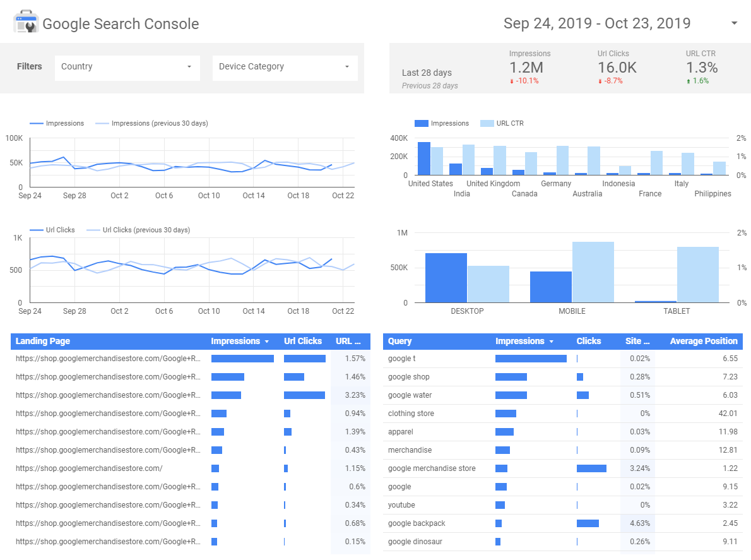
Task: Select the 'google backpack' query row
Action: click(563, 523)
